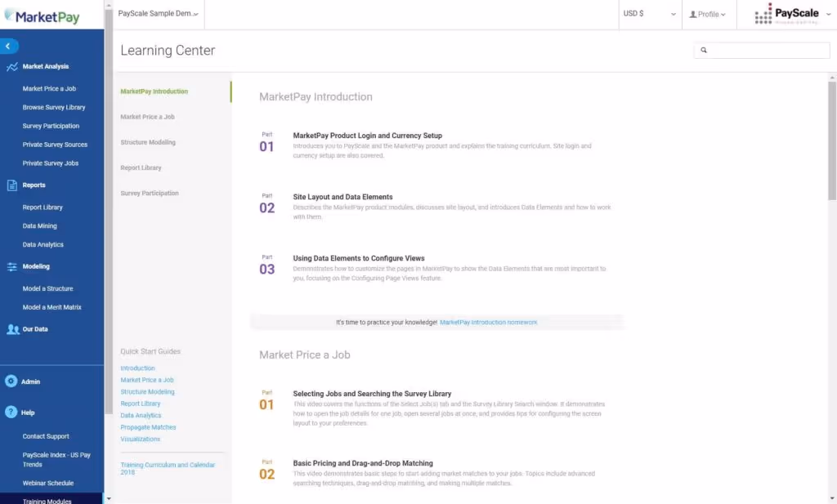Open the PayScale logo in the top bar
Viewport: 837px width, 504px height.
(786, 14)
